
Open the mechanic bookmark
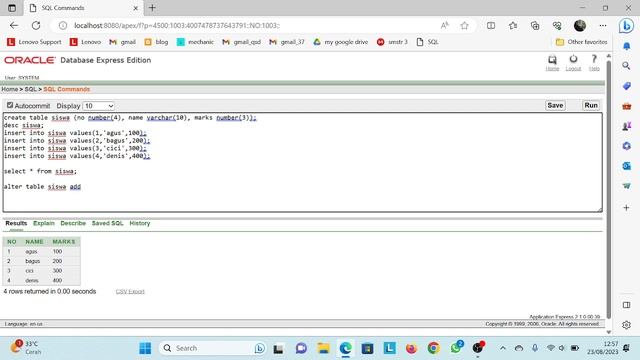coord(195,42)
